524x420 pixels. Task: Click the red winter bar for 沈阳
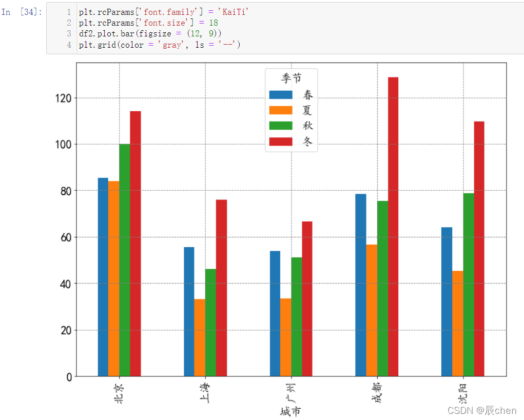[x=479, y=249]
